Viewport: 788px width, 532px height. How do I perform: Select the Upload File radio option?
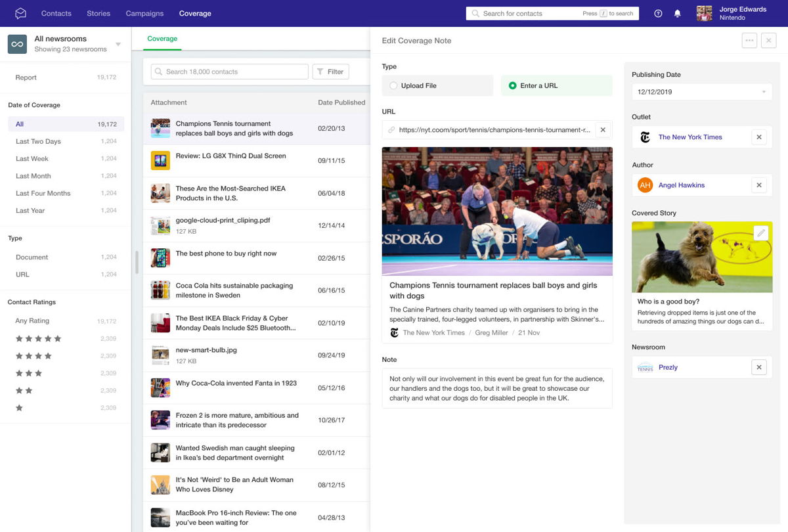437,85
